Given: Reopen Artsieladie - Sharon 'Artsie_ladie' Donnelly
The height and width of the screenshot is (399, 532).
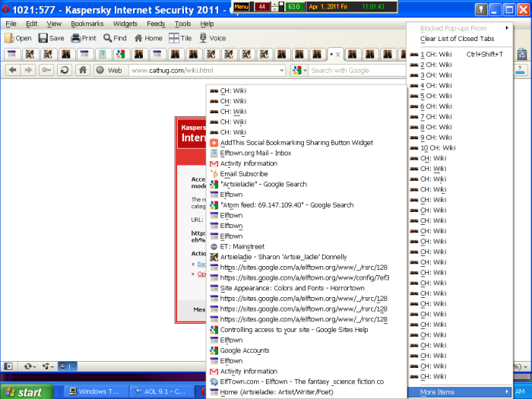Looking at the screenshot, I should point(307,257).
